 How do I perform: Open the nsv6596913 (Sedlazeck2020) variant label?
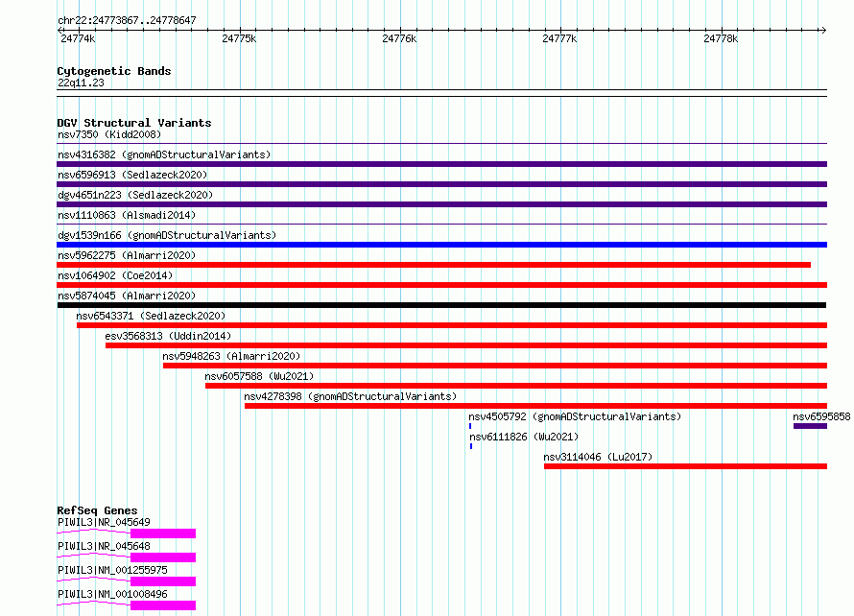tap(132, 175)
